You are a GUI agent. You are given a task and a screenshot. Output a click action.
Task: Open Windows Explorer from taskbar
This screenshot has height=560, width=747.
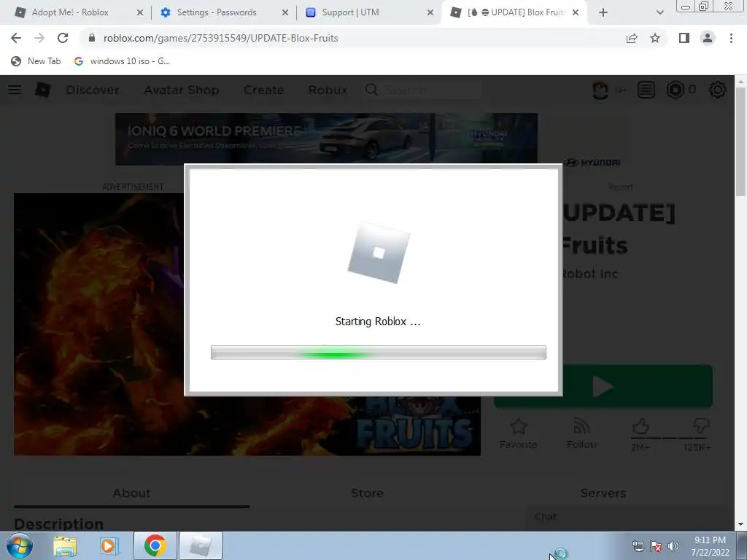[x=65, y=545]
